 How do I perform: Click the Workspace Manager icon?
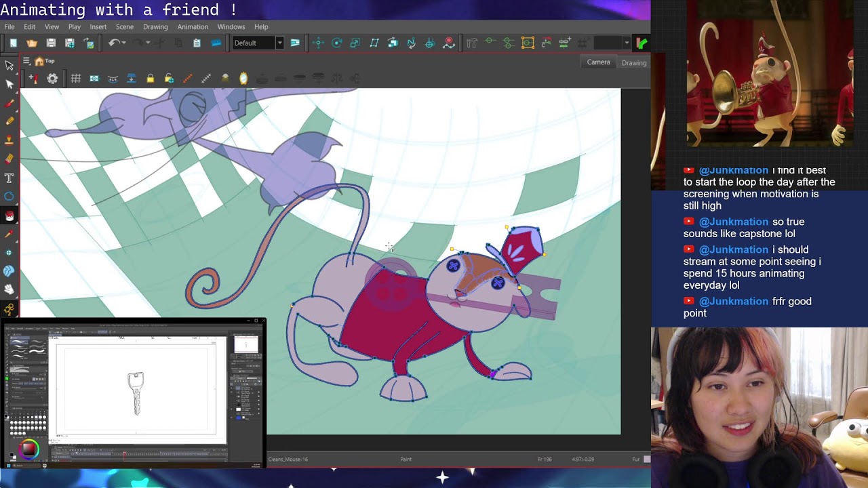[295, 43]
